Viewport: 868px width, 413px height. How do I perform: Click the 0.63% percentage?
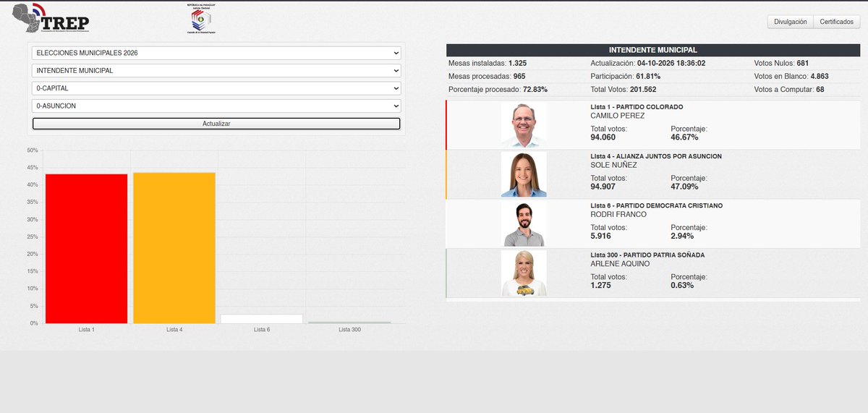click(682, 285)
